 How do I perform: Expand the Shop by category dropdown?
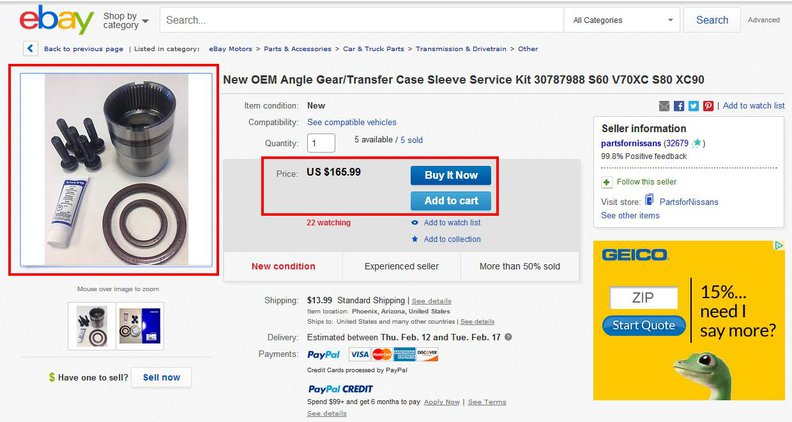[x=125, y=20]
